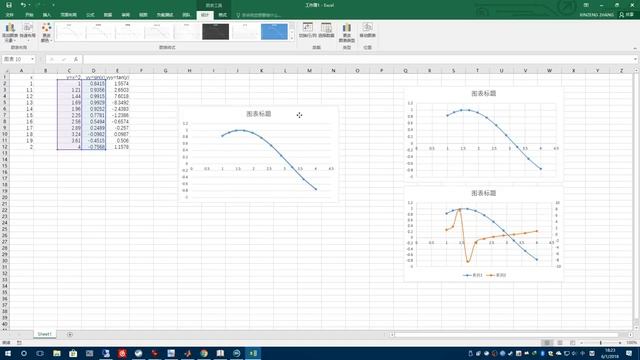Screen dimensions: 640x360
Task: Click the zoom slider handle
Action: (x=600, y=343)
